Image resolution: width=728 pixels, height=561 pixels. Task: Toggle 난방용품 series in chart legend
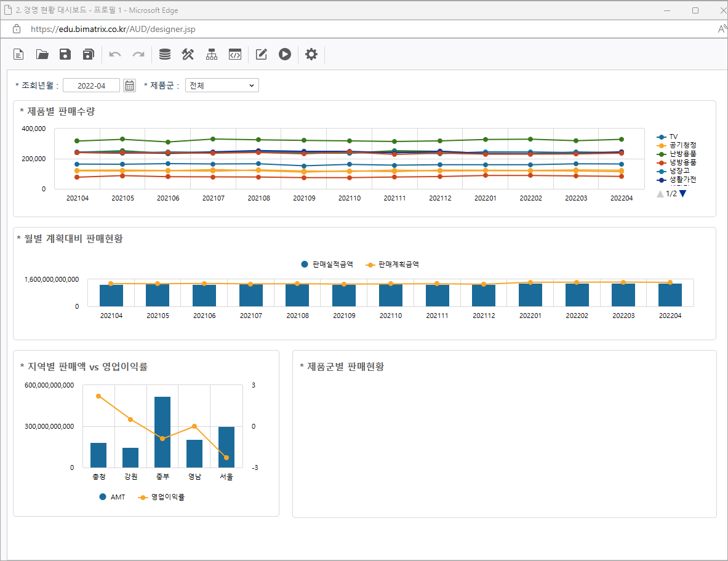point(682,154)
